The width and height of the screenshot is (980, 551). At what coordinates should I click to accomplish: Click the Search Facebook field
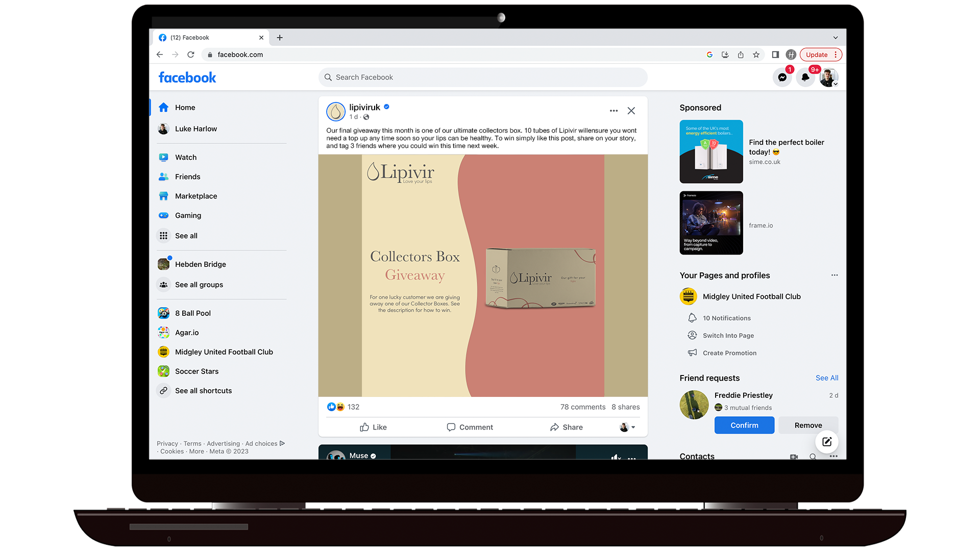[483, 78]
